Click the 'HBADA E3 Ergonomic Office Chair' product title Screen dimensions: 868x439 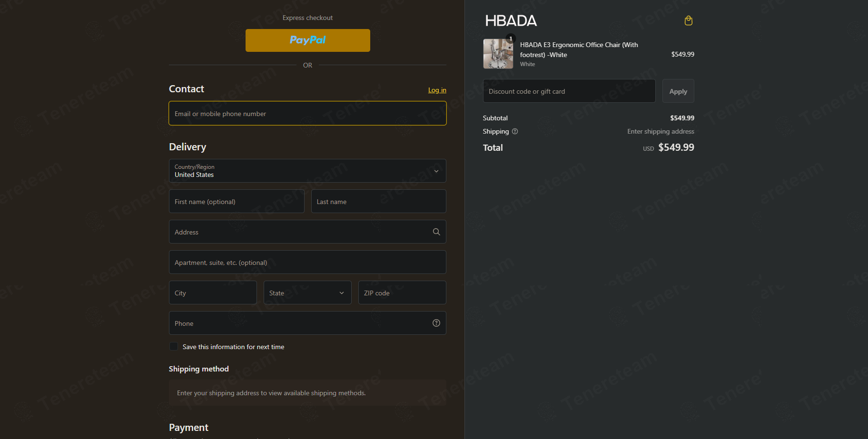click(579, 49)
